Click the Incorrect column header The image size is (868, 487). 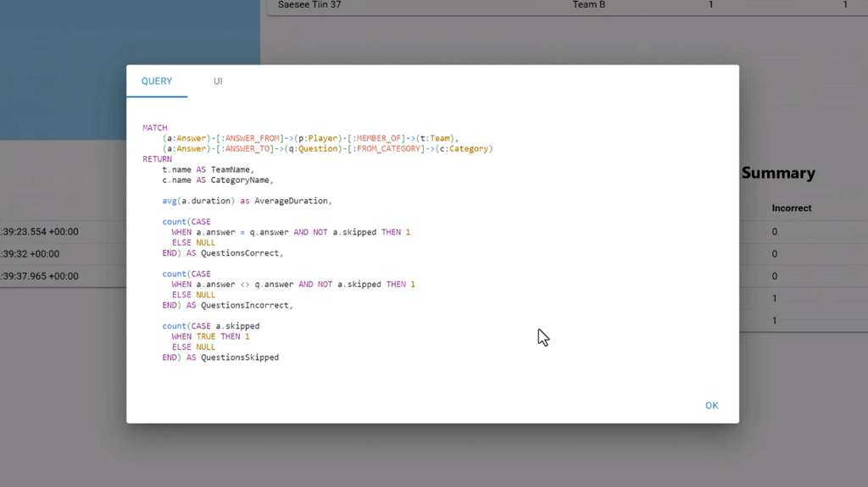click(791, 208)
